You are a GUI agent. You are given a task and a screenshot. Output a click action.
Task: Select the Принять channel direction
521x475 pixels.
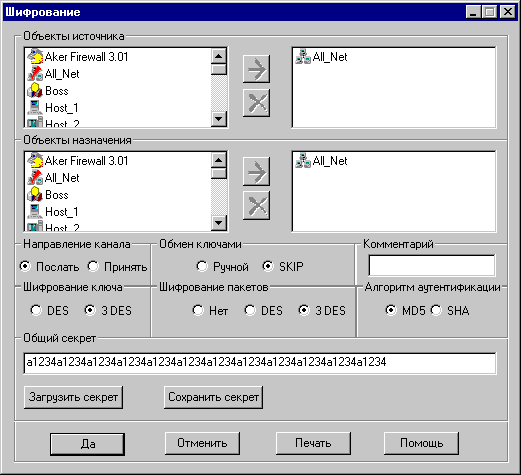[117, 267]
